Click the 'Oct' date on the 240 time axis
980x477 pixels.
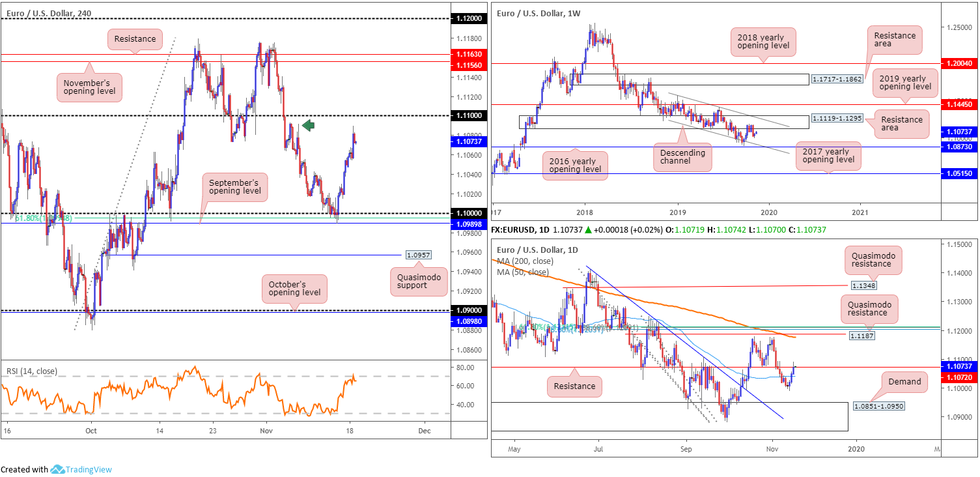[x=91, y=431]
